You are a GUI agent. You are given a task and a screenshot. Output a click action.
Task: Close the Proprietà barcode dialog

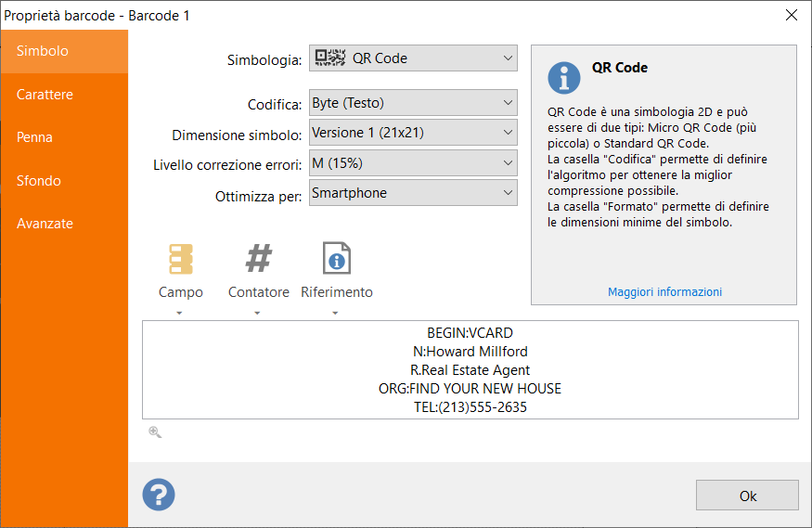point(792,15)
